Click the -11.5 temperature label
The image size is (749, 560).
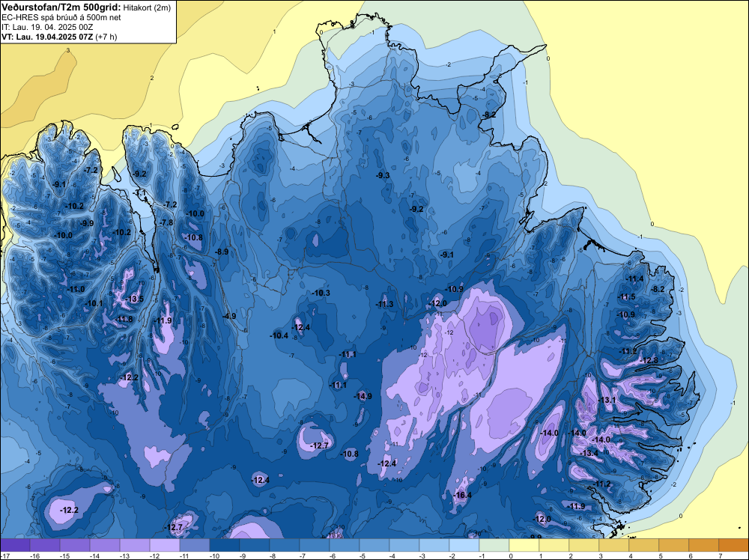(627, 297)
